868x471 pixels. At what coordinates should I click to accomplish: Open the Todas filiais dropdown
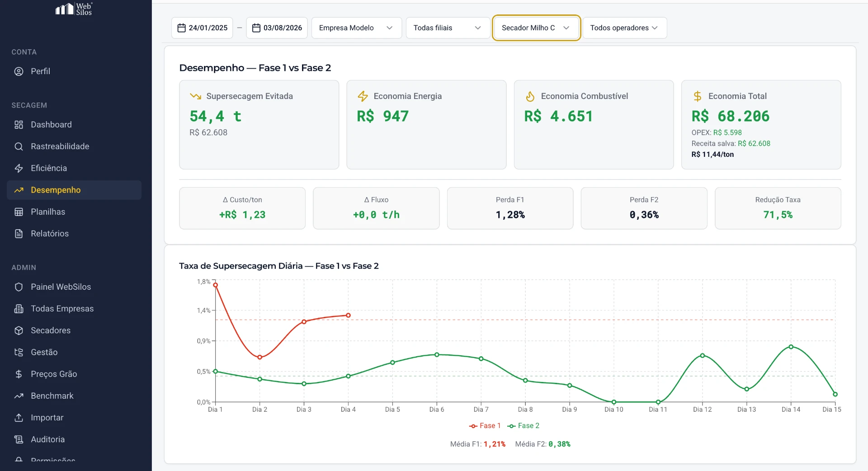448,28
